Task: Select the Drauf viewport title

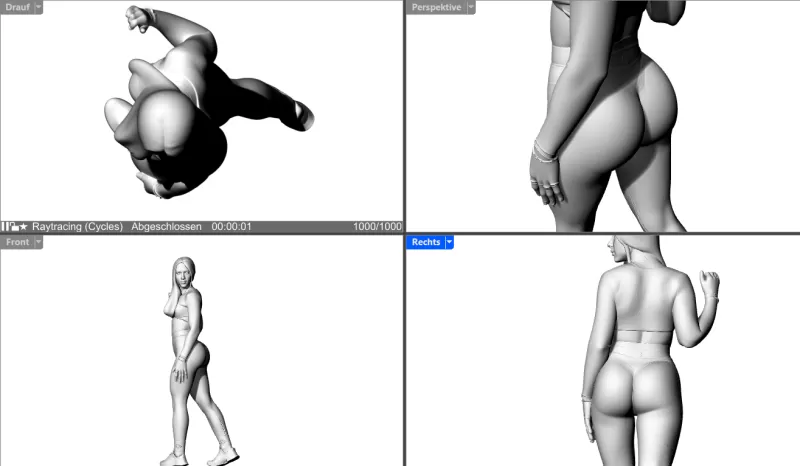Action: click(17, 7)
